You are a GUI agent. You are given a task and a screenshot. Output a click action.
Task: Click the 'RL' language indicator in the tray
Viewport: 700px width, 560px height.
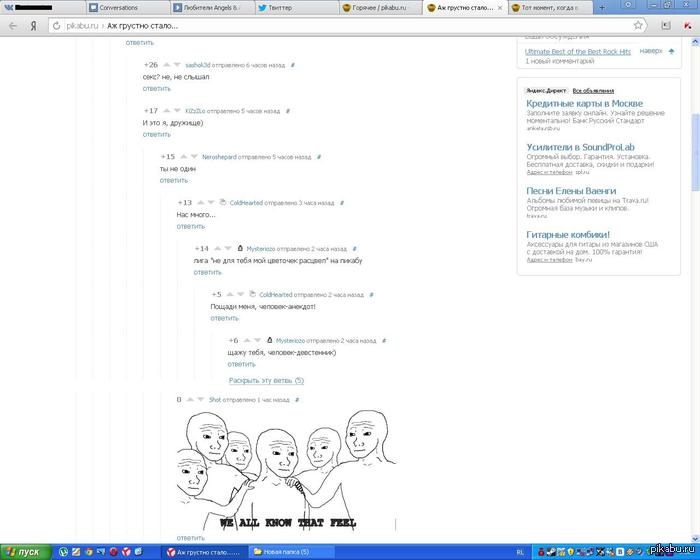point(520,552)
